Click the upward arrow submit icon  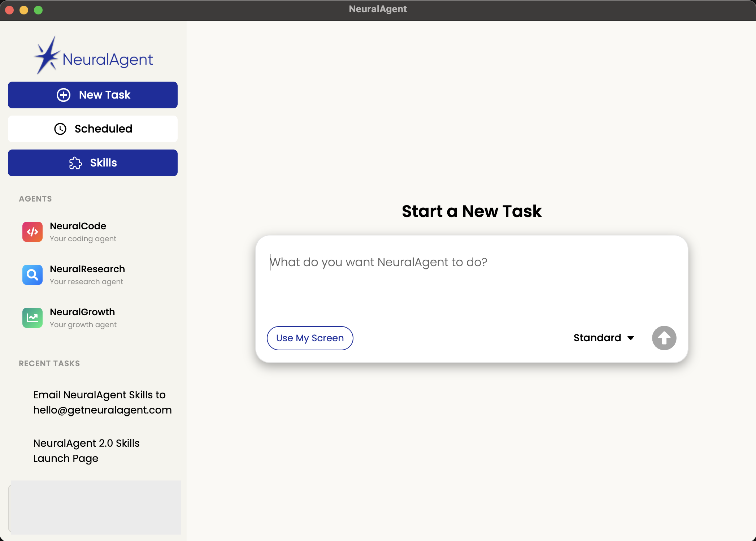point(664,338)
